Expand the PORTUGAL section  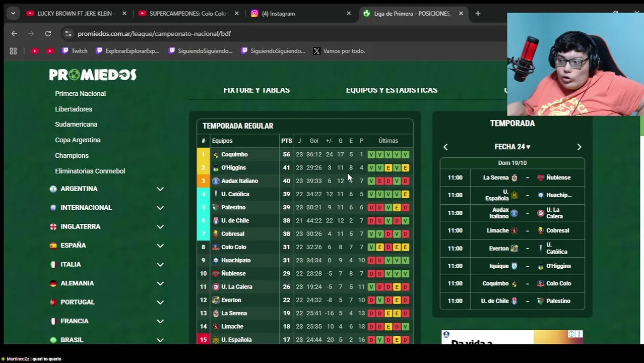160,302
